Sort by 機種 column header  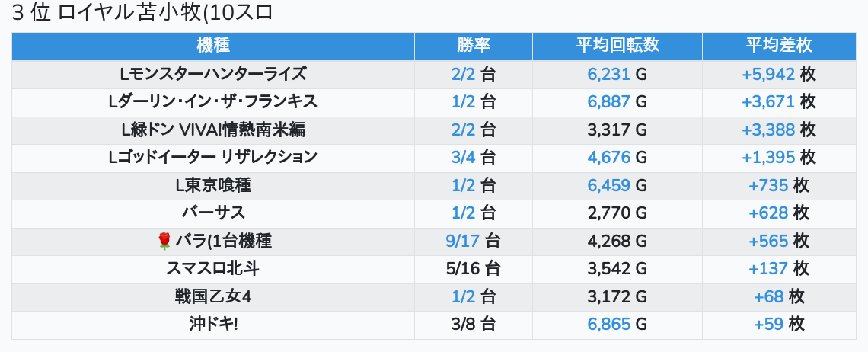pos(213,46)
